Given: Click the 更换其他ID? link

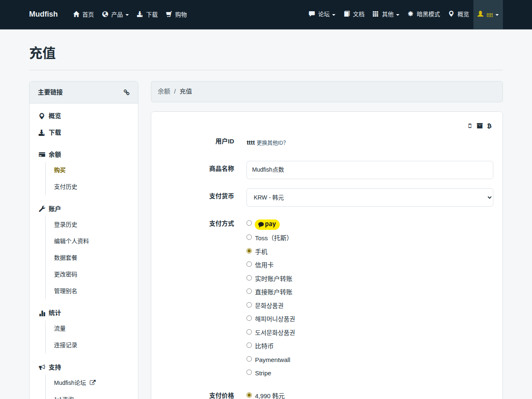Looking at the screenshot, I should tap(271, 143).
